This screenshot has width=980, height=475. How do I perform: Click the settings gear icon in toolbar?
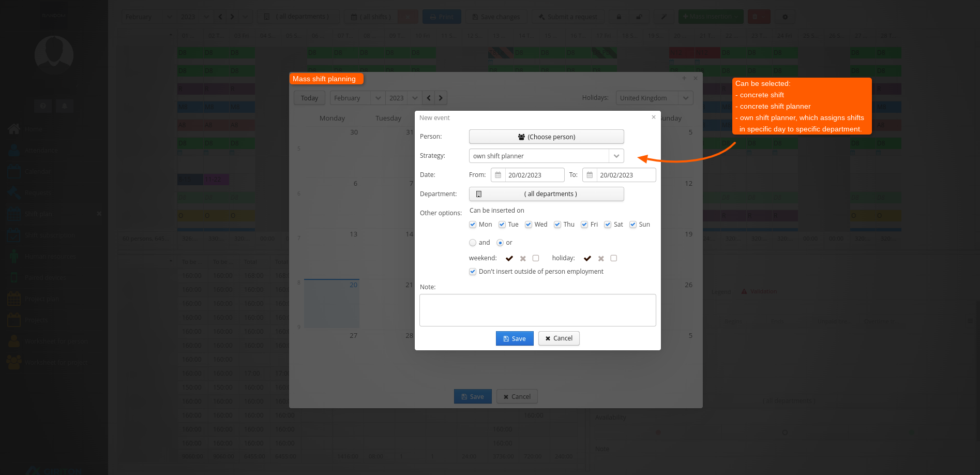(x=785, y=17)
